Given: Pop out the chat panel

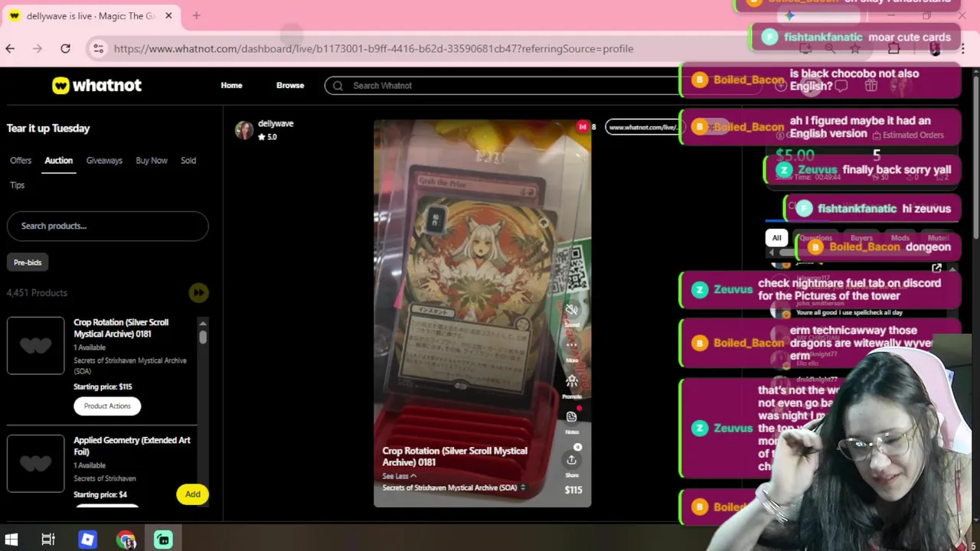Looking at the screenshot, I should point(936,268).
